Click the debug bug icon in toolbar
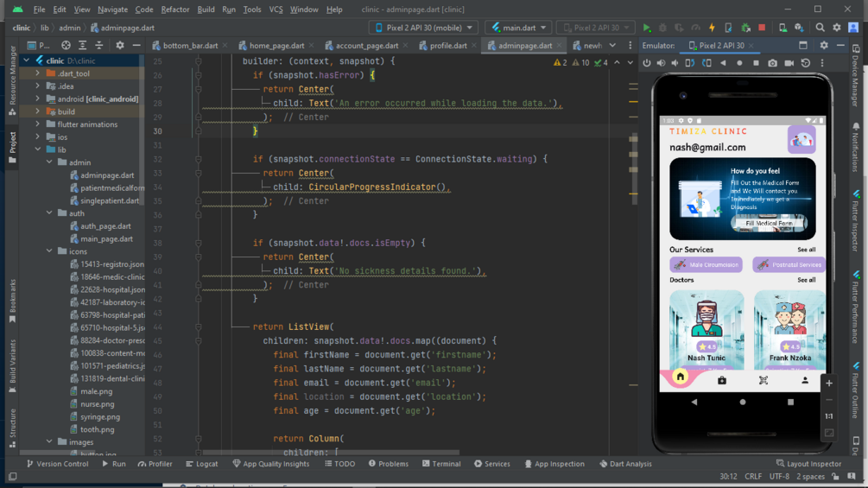 pyautogui.click(x=662, y=28)
